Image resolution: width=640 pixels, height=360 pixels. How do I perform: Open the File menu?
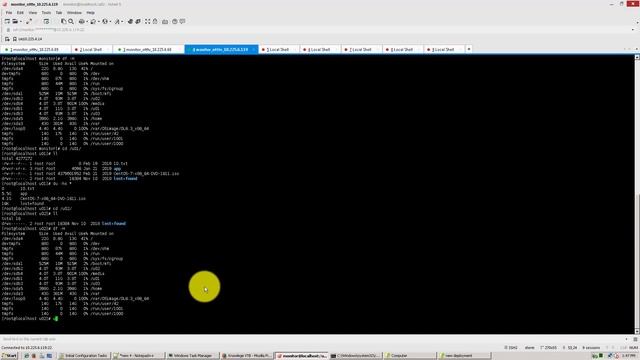pos(9,13)
